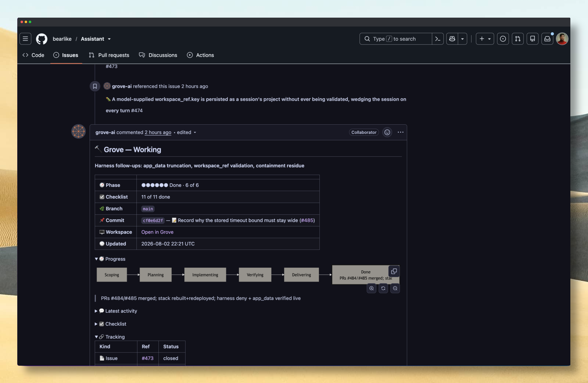Screen dimensions: 588x383
Task: Click the Implementing node in diagram
Action: tap(205, 275)
